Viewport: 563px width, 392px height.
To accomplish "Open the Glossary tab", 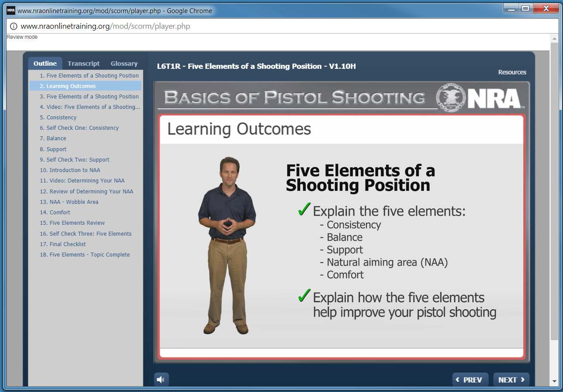I will 123,63.
